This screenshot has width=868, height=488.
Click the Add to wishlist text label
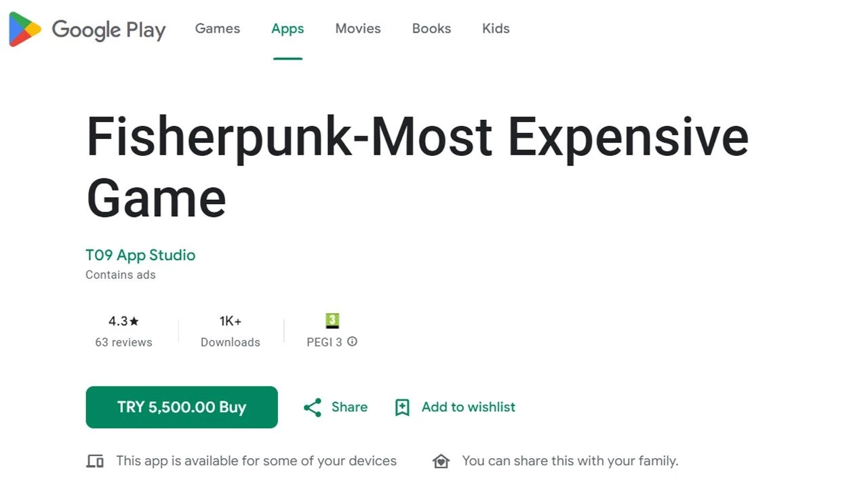point(469,407)
